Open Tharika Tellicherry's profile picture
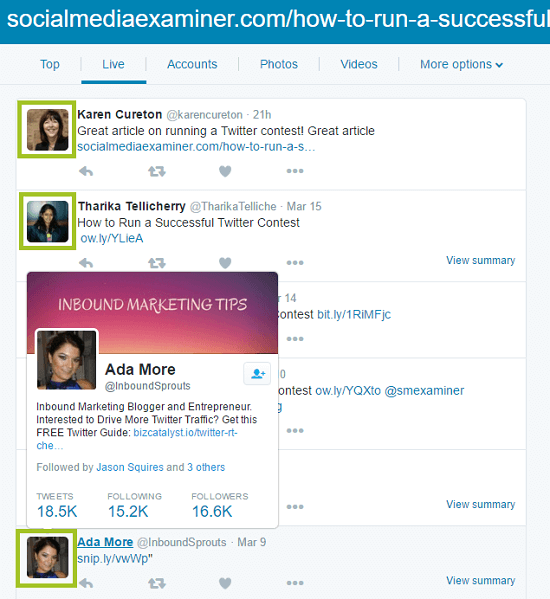550x599 pixels. [47, 221]
